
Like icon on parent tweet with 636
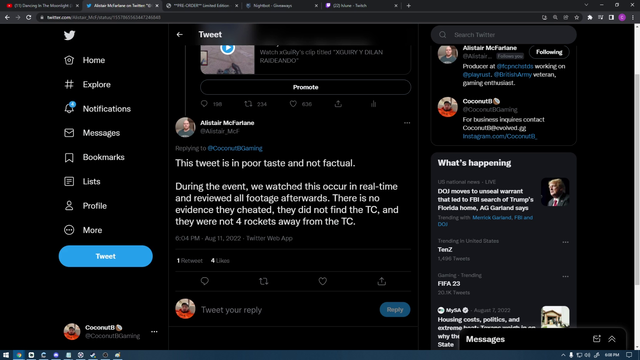[x=293, y=104]
